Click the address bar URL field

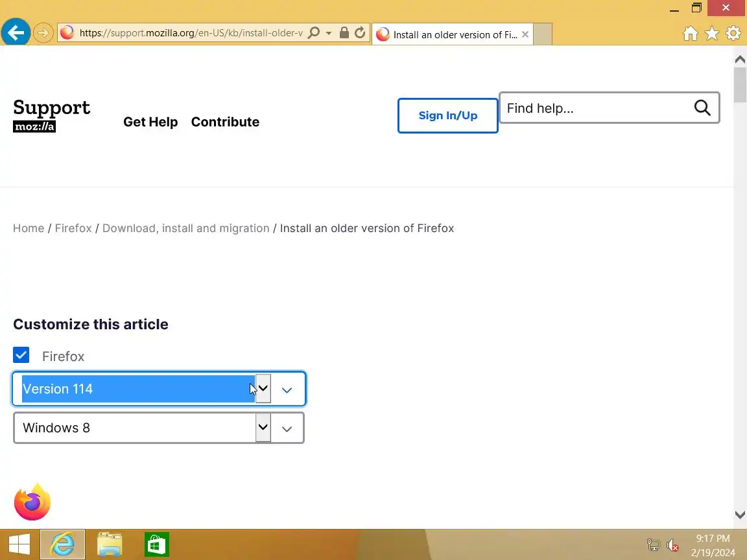tap(191, 33)
